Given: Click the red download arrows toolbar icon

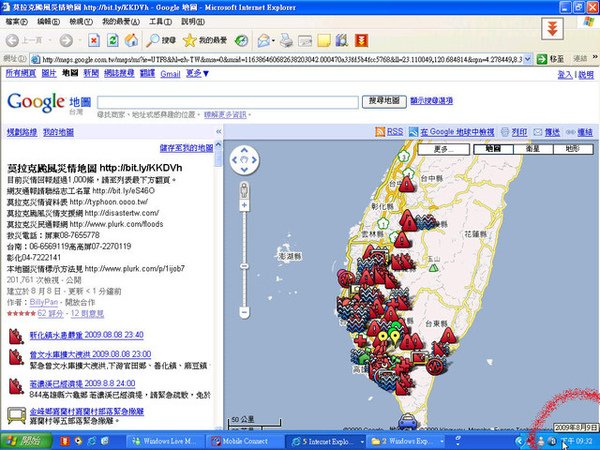Looking at the screenshot, I should tap(361, 40).
